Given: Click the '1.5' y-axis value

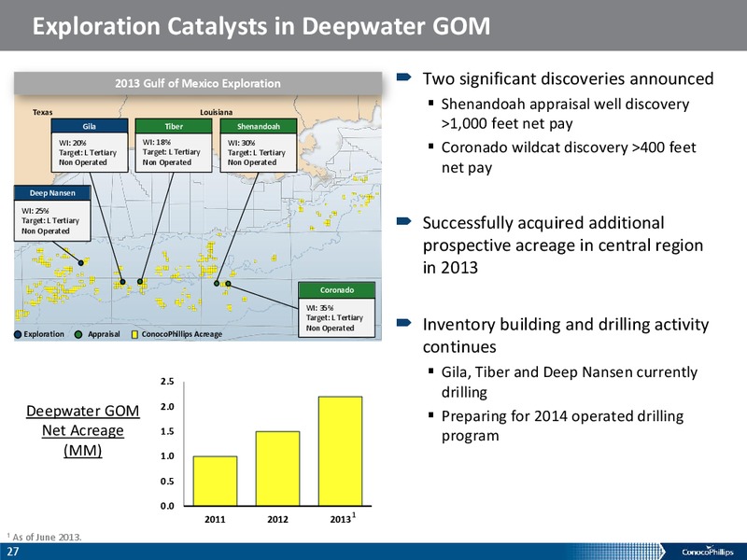Looking at the screenshot, I should 168,431.
